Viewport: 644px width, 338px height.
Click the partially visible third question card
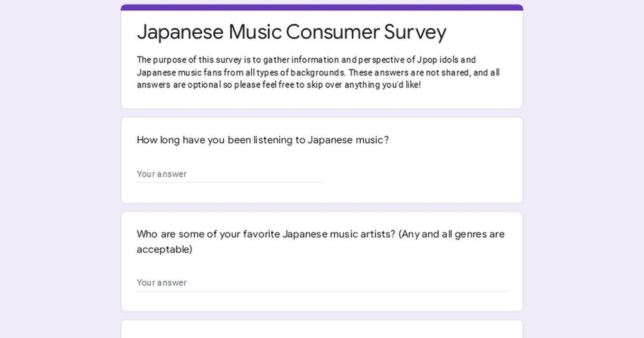click(322, 329)
